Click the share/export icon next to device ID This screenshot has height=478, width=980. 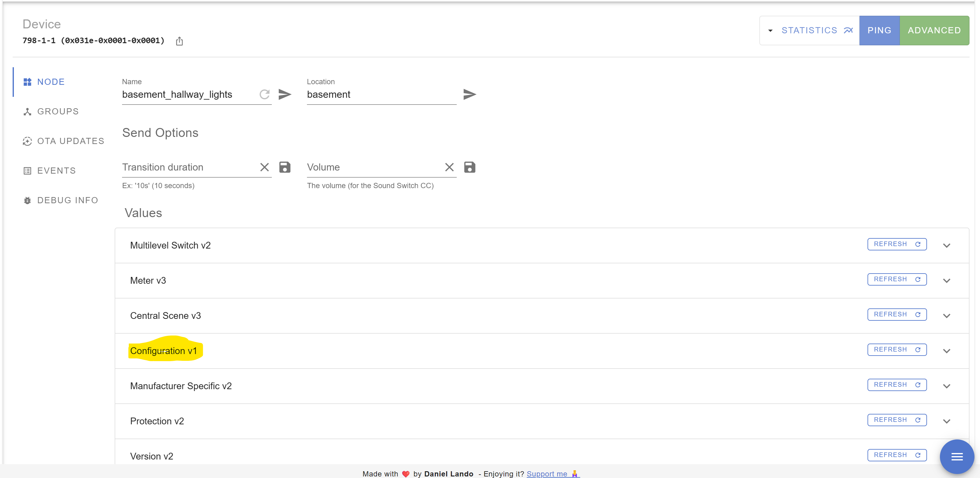coord(179,41)
